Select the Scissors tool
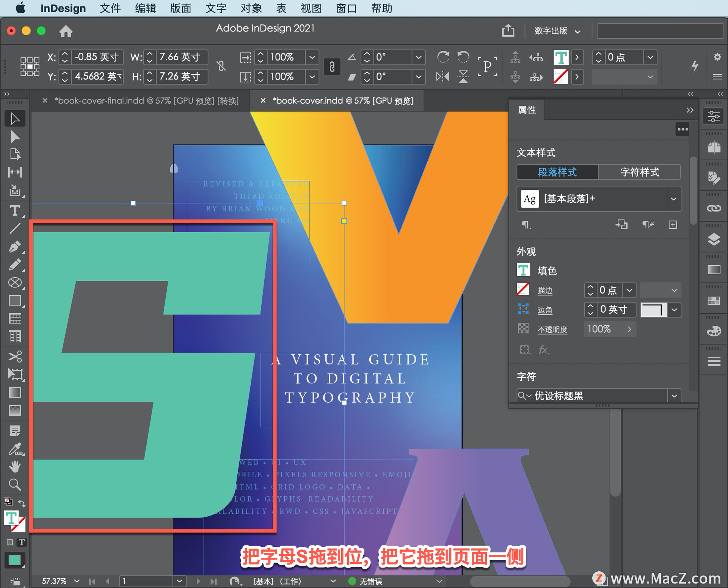The image size is (728, 588). 15,357
